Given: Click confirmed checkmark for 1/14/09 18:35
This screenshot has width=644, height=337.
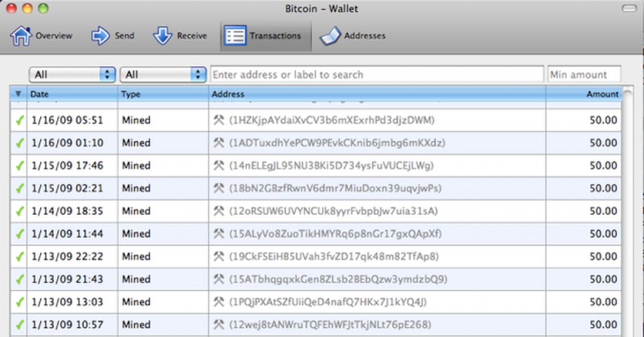Looking at the screenshot, I should click(x=20, y=211).
